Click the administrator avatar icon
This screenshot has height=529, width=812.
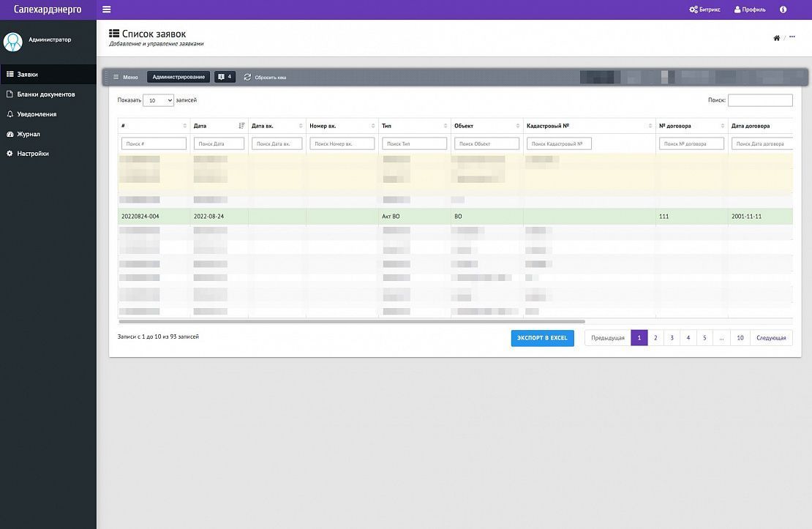(12, 42)
